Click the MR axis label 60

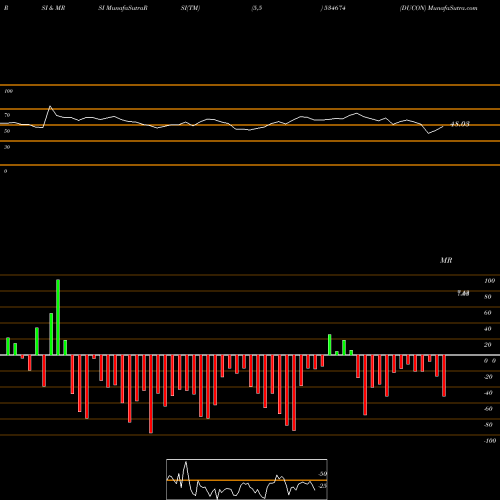pos(488,313)
